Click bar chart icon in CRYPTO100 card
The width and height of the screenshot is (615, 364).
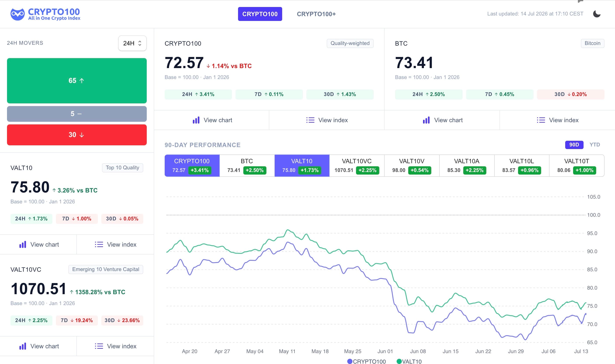click(196, 120)
